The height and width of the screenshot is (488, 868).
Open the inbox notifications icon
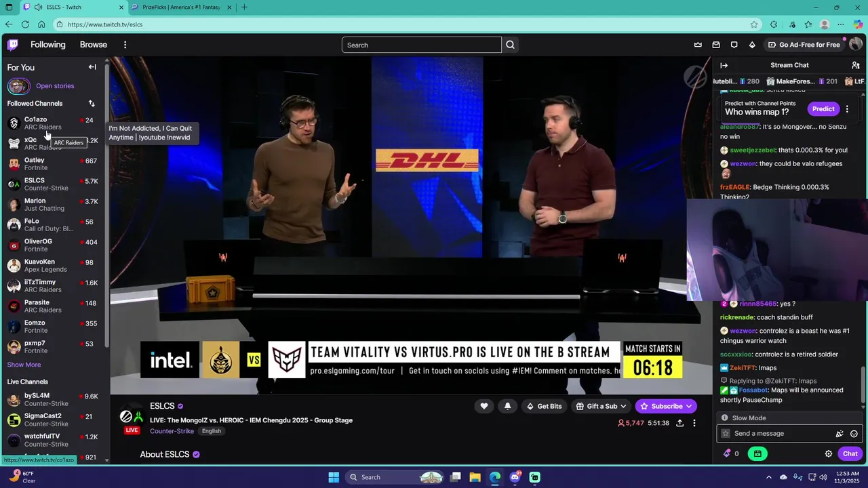coord(716,45)
